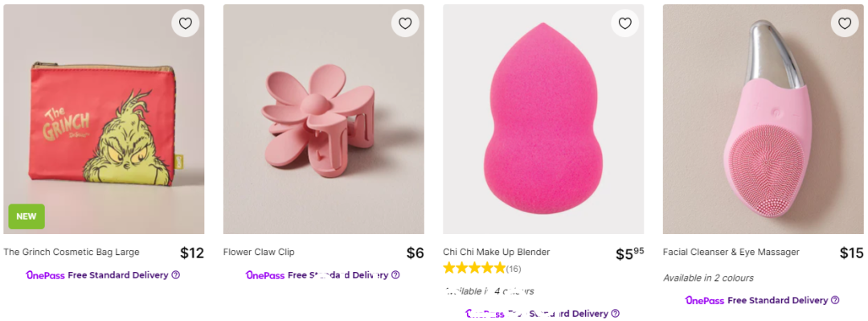View the pink Make Up Blender photo
The width and height of the screenshot is (868, 321).
(543, 119)
